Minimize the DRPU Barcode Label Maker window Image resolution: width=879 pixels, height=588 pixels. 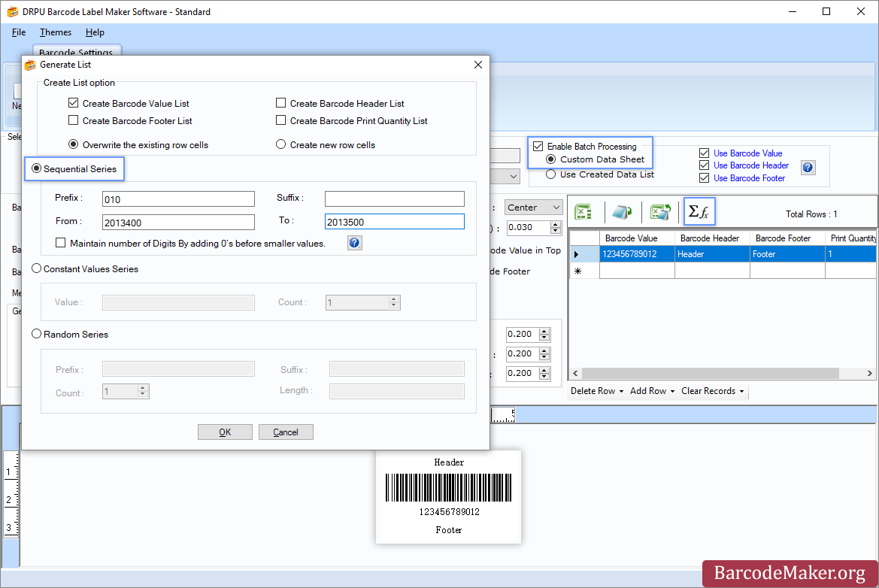point(792,12)
